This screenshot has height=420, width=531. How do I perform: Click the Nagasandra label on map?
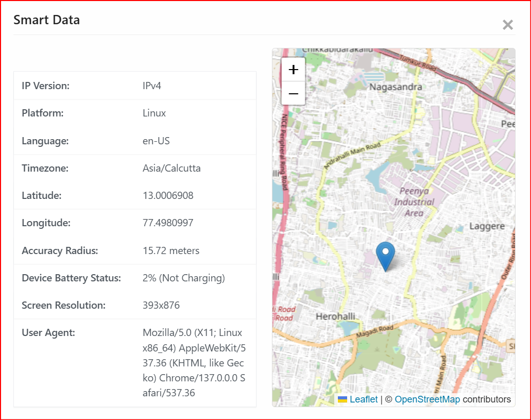[396, 87]
